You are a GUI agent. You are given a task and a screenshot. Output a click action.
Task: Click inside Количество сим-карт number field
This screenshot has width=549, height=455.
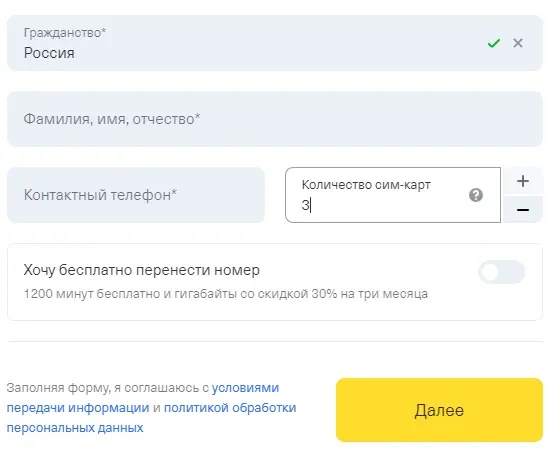pyautogui.click(x=393, y=195)
